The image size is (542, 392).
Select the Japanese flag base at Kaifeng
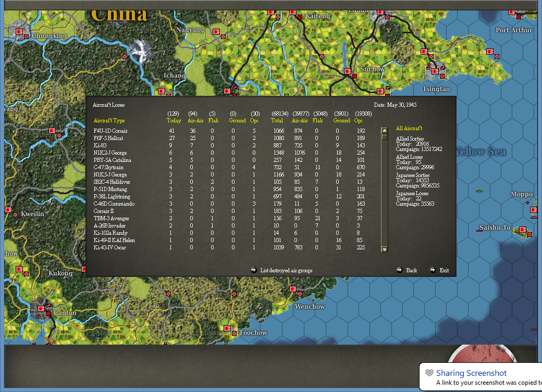[293, 12]
